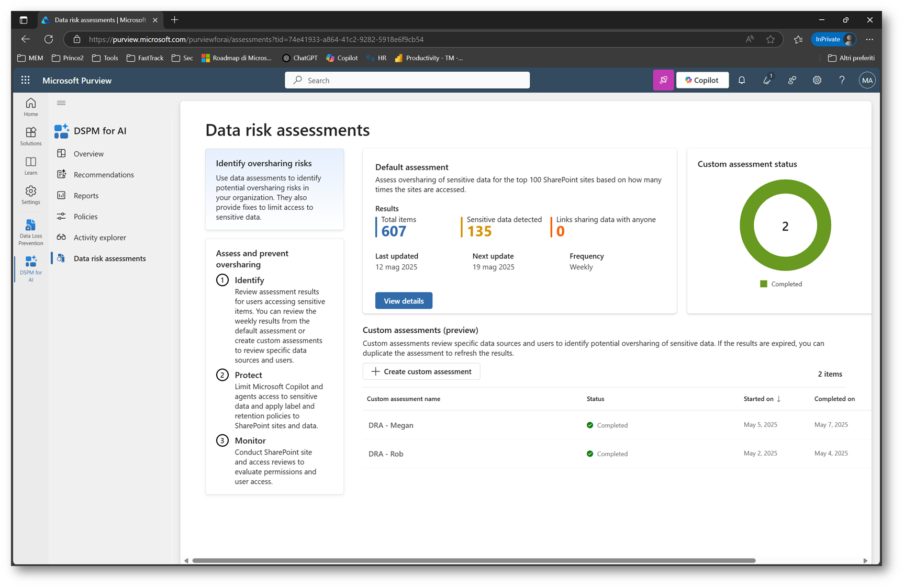Go back with browser back arrow

(x=26, y=39)
